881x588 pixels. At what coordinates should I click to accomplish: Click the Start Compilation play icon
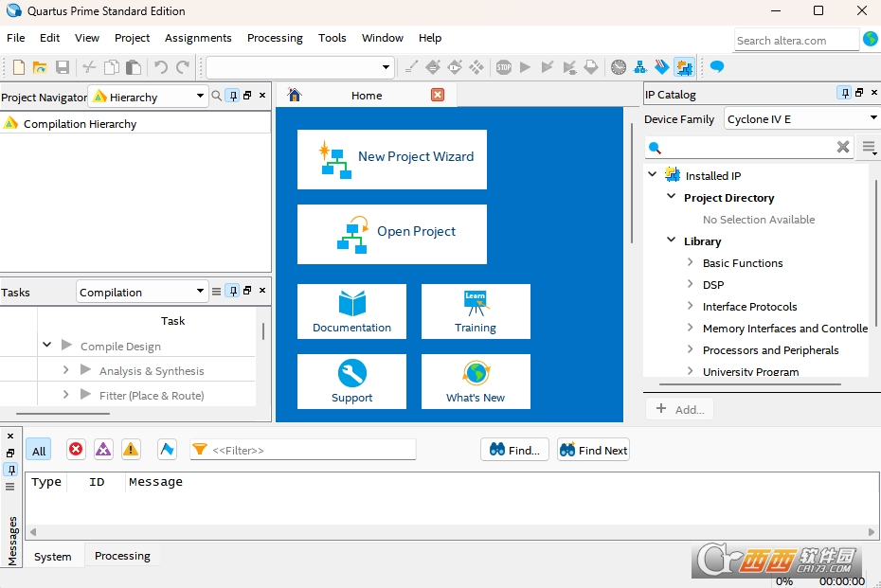pos(526,67)
